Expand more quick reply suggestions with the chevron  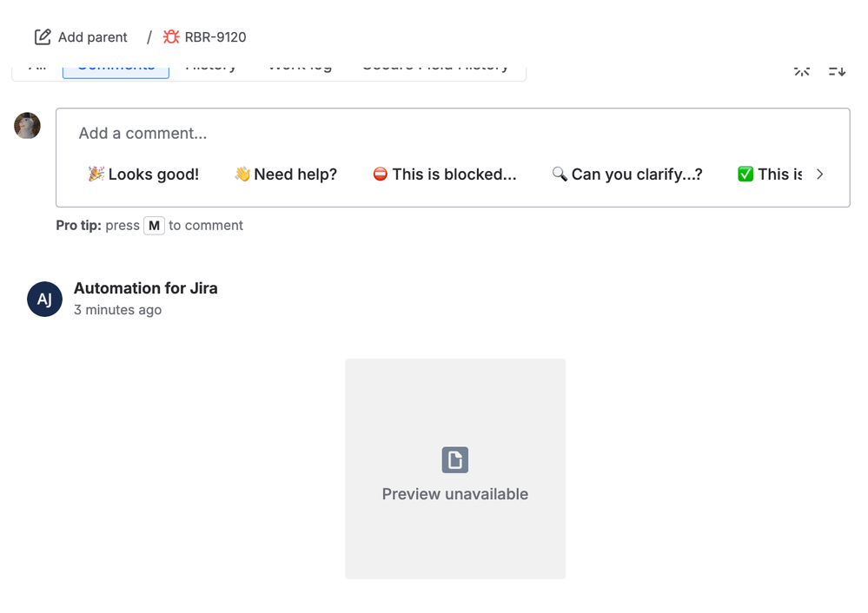tap(819, 174)
